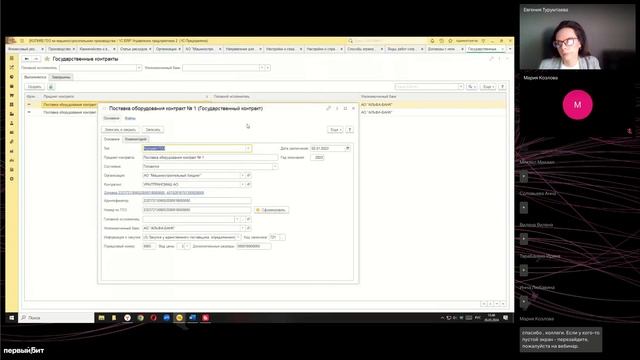
Task: Open calendar picker for Дата заключения
Action: point(347,148)
